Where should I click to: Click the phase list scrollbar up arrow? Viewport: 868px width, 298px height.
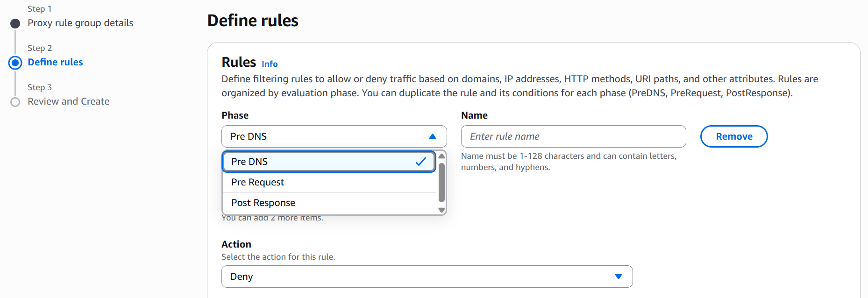pos(441,156)
